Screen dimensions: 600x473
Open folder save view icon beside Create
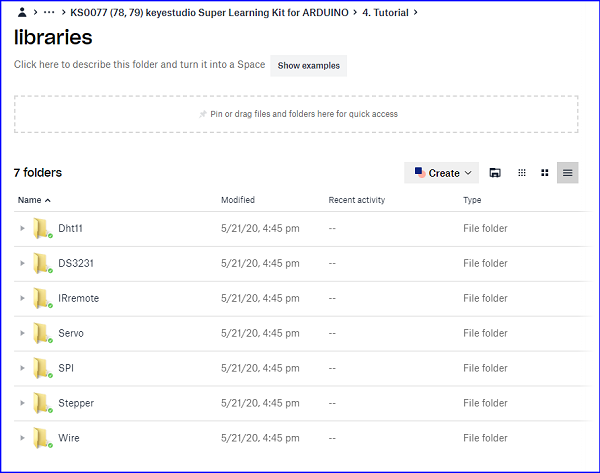[495, 173]
